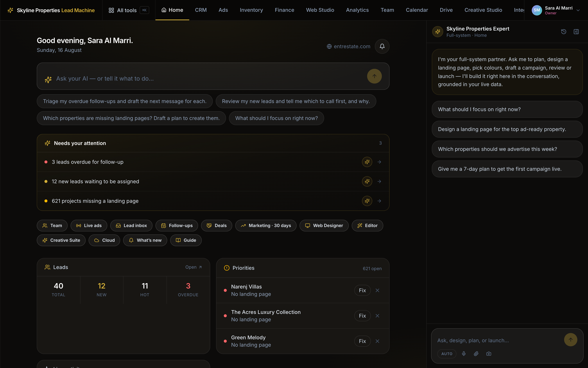The image size is (588, 368).
Task: Choose Design a landing page suggestion
Action: point(507,129)
